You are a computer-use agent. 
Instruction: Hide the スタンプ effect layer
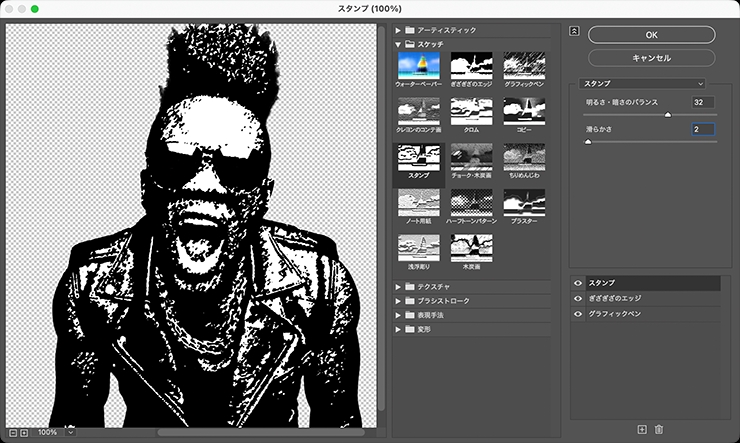coord(578,284)
